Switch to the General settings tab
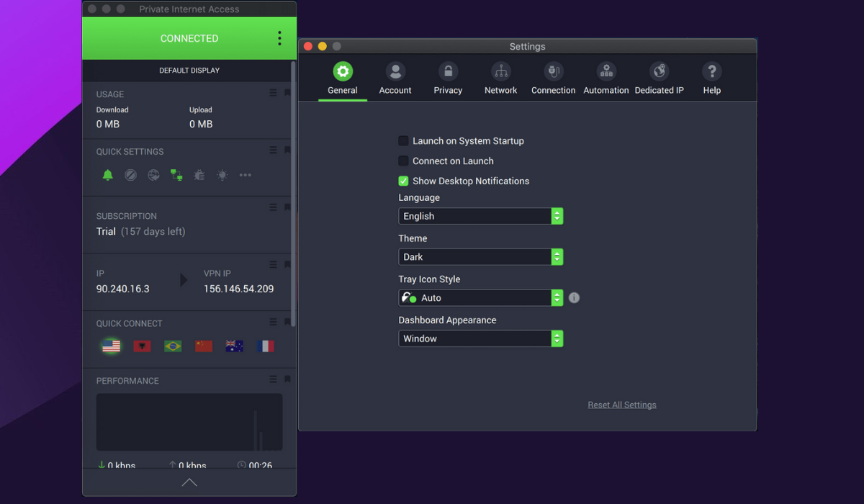This screenshot has width=864, height=504. (x=343, y=78)
